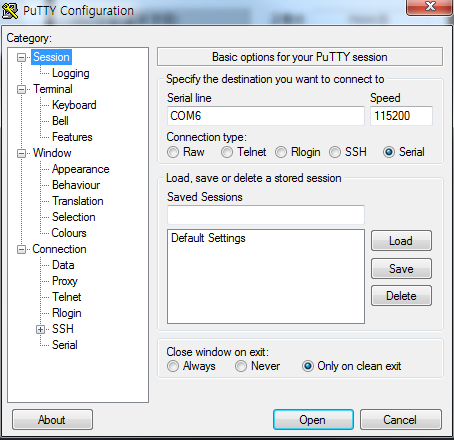454x440 pixels.
Task: Show the About dialog
Action: [52, 420]
